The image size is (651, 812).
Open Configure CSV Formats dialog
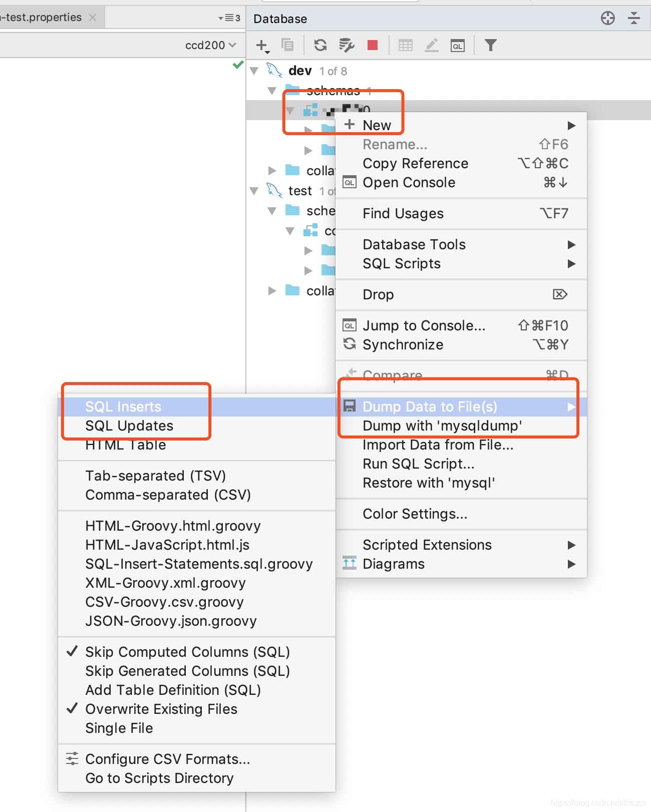click(x=197, y=759)
